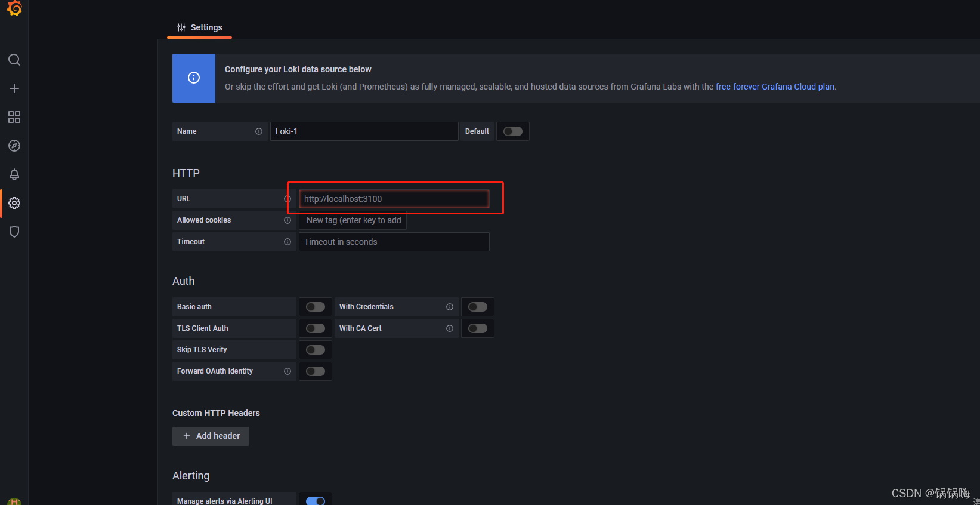The height and width of the screenshot is (505, 980).
Task: Click the URL input field
Action: (394, 199)
